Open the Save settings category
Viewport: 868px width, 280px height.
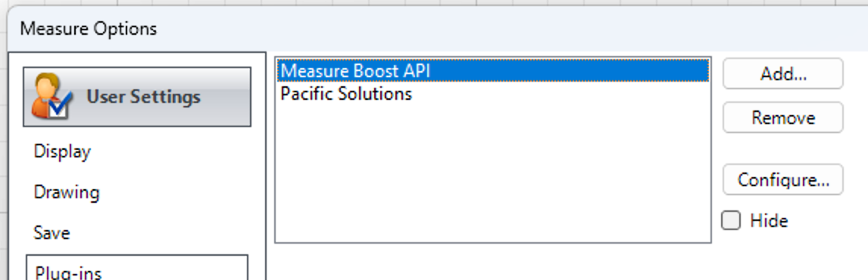[x=52, y=233]
